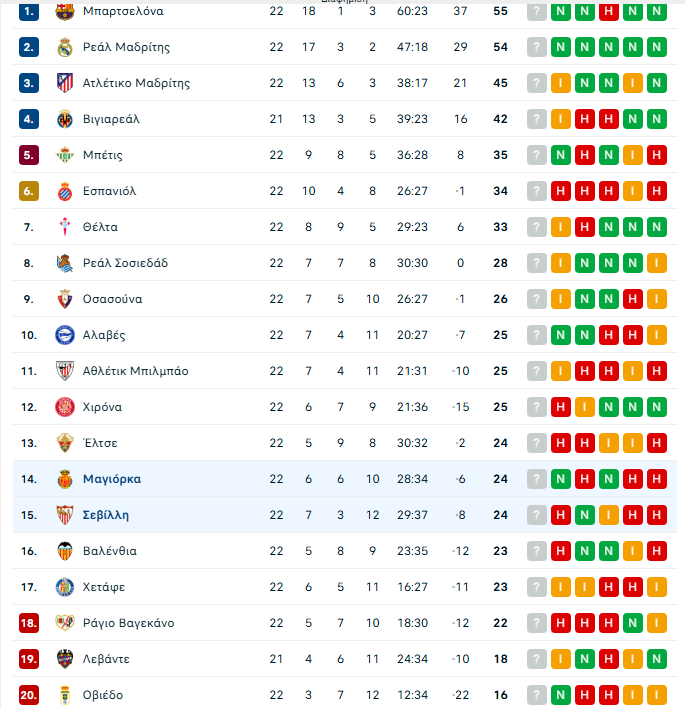This screenshot has width=685, height=709.
Task: Click Barcelona's red H form badge
Action: pos(608,11)
